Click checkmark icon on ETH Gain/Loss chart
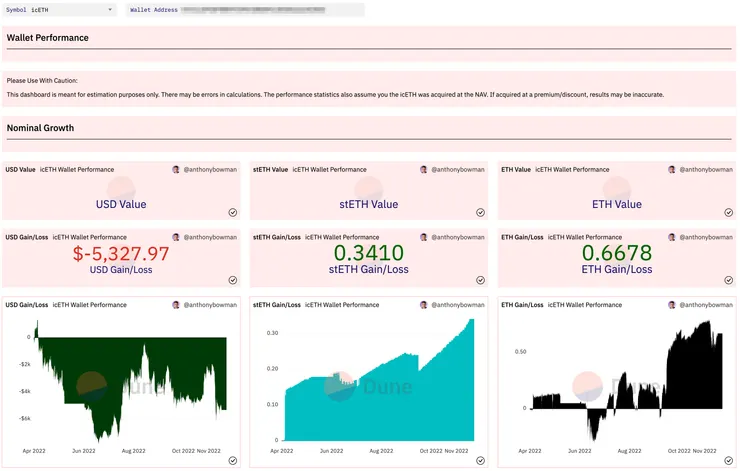 (x=729, y=461)
